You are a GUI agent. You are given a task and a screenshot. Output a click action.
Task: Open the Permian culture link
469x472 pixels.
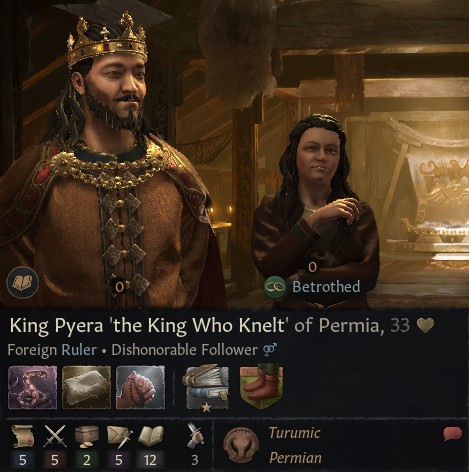(x=295, y=458)
